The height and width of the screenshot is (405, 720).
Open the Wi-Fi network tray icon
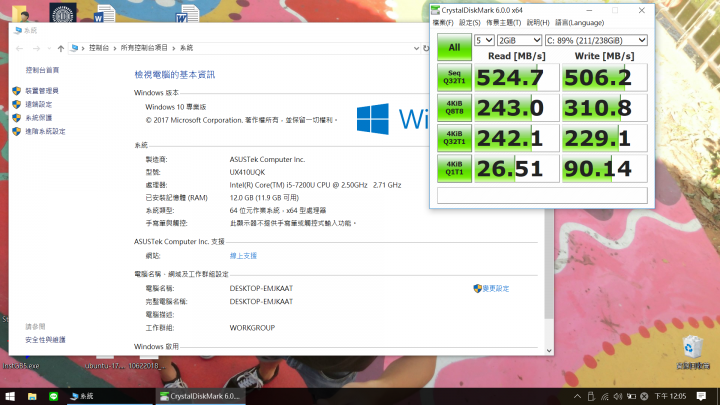tap(605, 396)
